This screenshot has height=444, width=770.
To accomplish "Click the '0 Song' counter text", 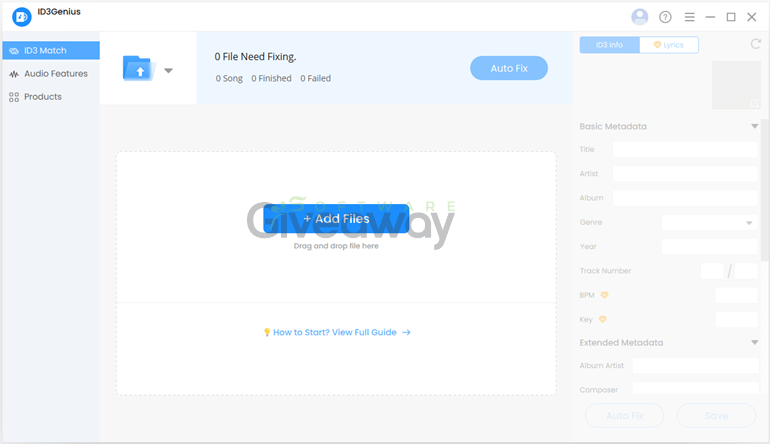I will [229, 79].
